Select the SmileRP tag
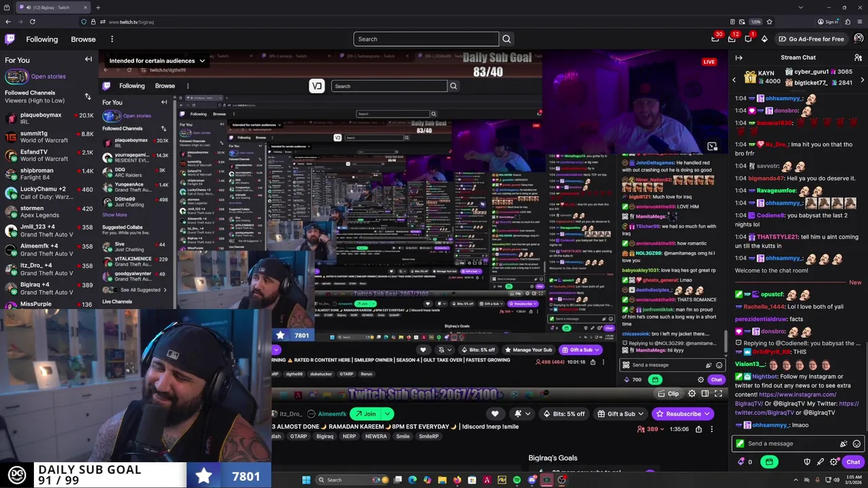The width and height of the screenshot is (868, 488). click(429, 436)
